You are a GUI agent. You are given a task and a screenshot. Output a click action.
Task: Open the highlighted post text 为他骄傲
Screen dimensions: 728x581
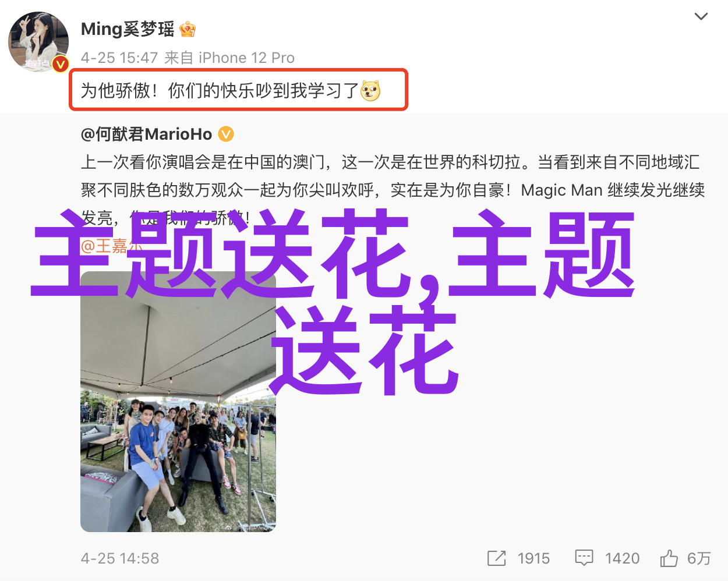(239, 90)
